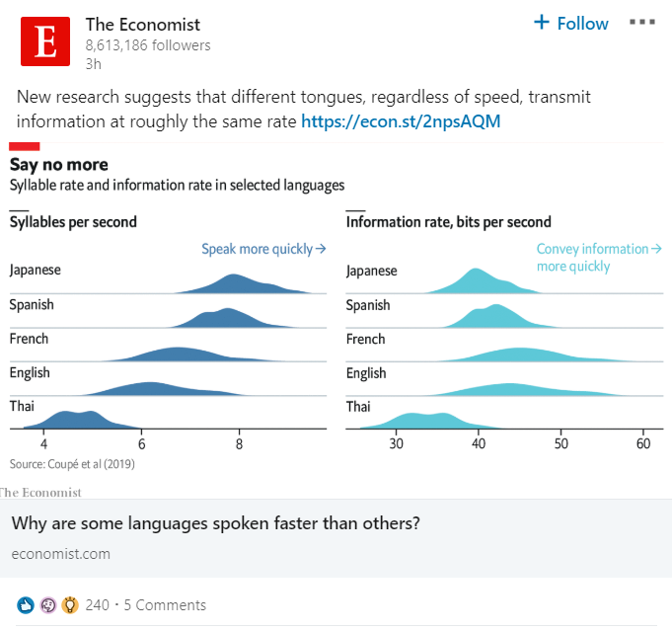Click the purple Celebrate reaction icon

point(48,604)
